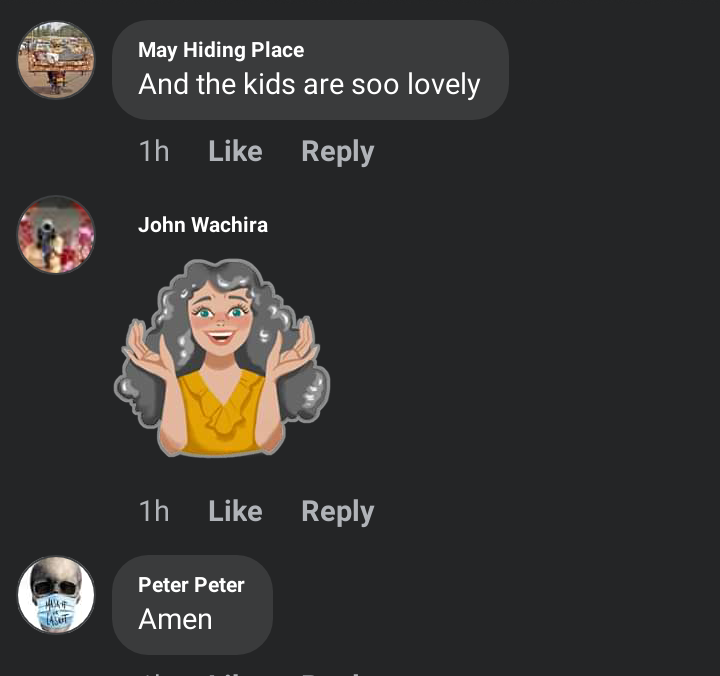The width and height of the screenshot is (720, 676).
Task: Like Peter Peter's Amen comment
Action: pos(235,673)
